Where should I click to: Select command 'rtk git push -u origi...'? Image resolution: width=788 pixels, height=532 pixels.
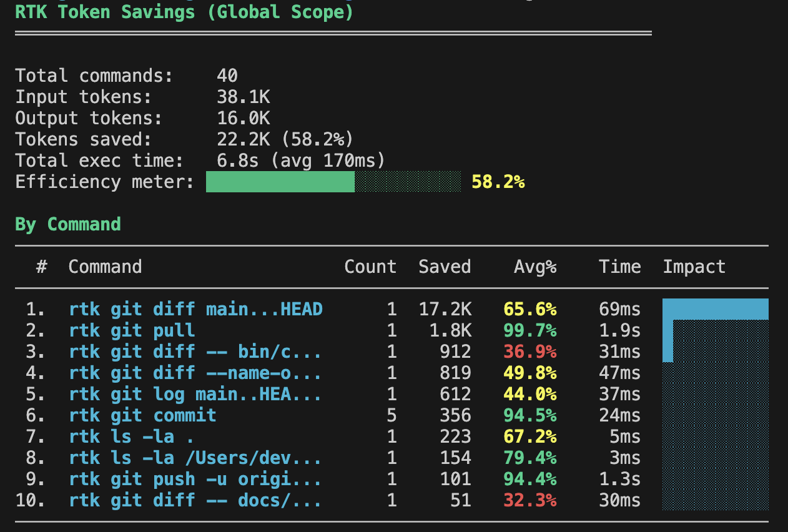coord(195,479)
